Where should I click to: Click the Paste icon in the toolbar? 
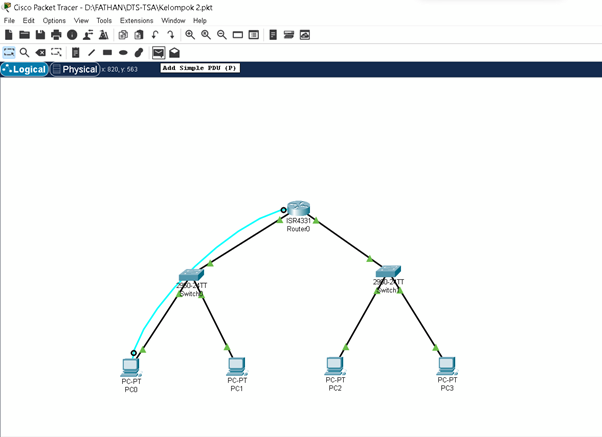tap(139, 35)
